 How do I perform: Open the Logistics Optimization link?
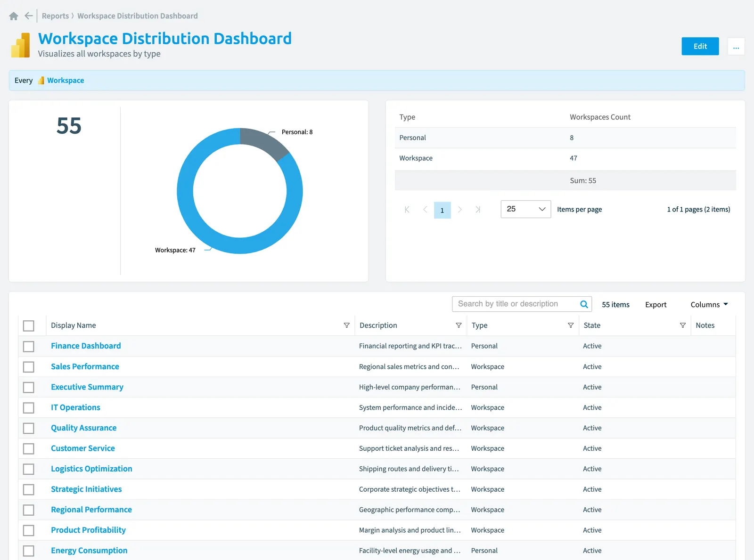[x=91, y=469]
